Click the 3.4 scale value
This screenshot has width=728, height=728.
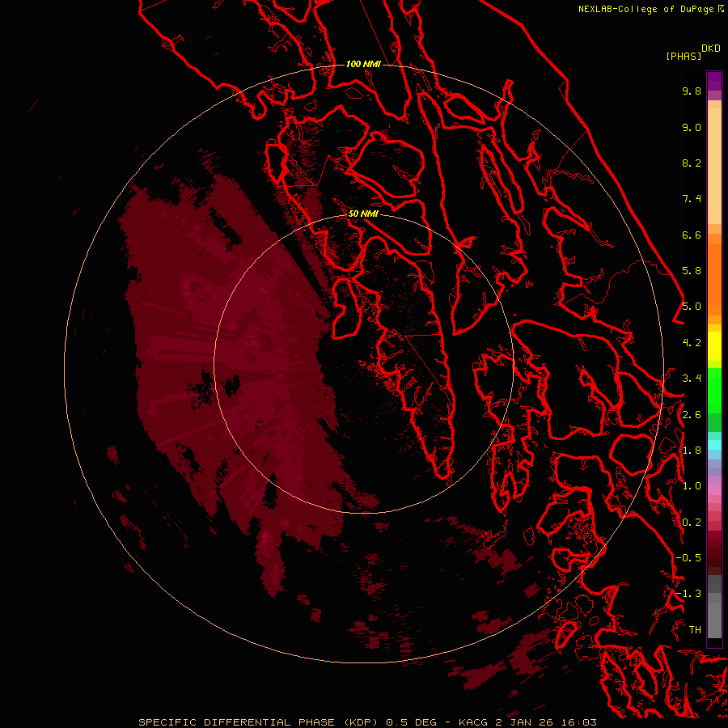(692, 379)
